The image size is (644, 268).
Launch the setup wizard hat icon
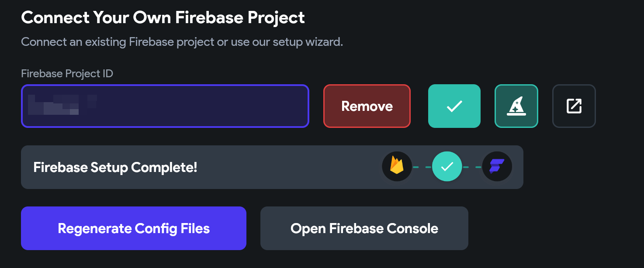click(516, 106)
